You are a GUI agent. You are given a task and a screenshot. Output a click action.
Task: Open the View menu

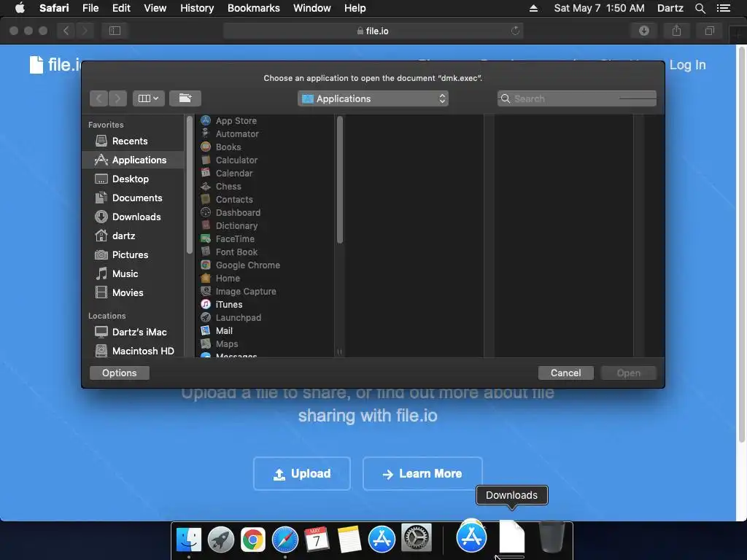pyautogui.click(x=155, y=8)
